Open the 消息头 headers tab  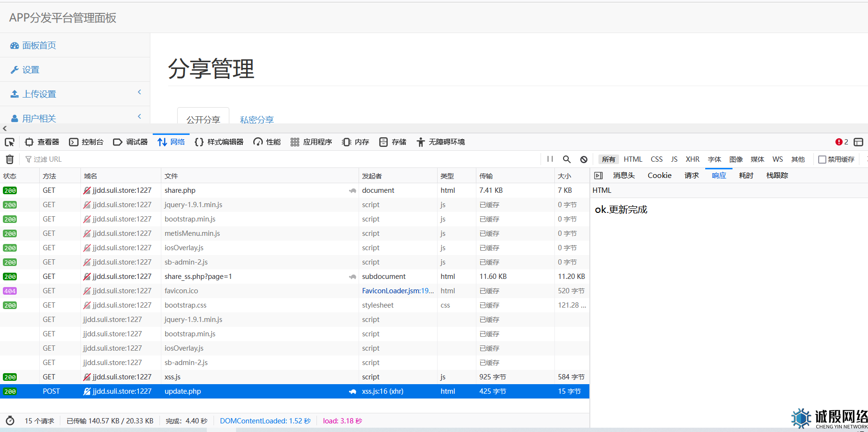click(x=624, y=176)
